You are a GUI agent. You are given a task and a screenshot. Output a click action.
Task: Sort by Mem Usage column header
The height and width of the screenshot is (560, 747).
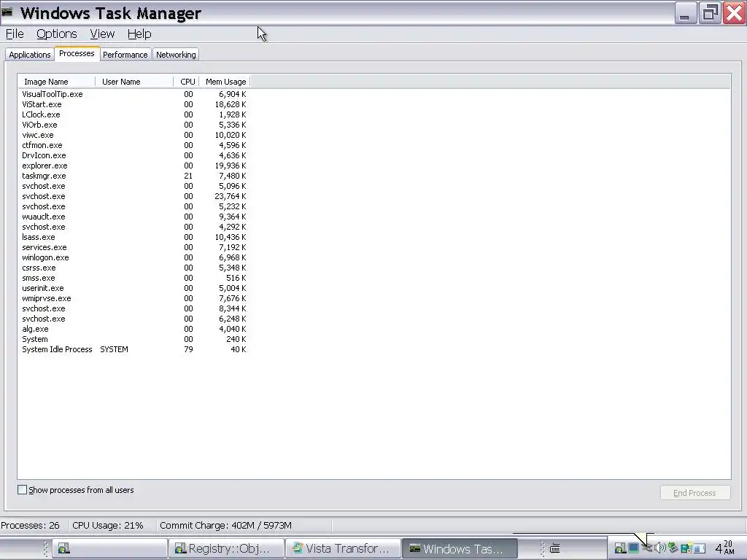coord(225,82)
